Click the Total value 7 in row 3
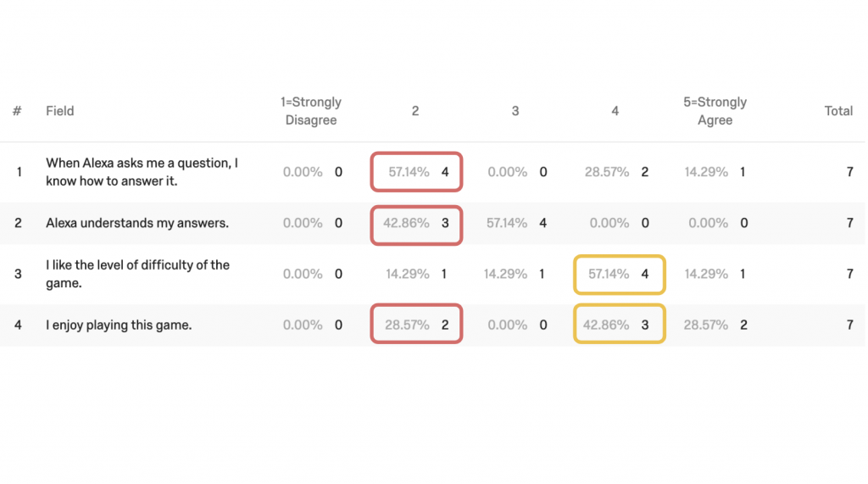 [849, 274]
